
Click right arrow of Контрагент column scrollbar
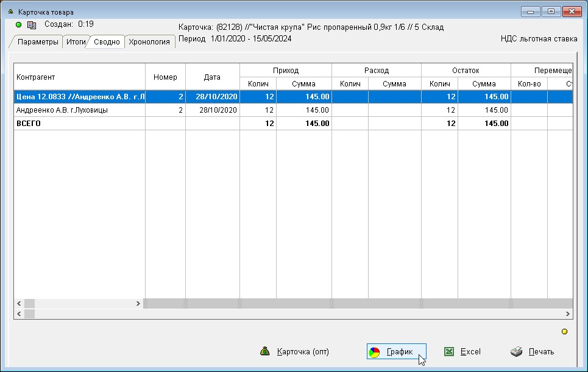pos(138,303)
